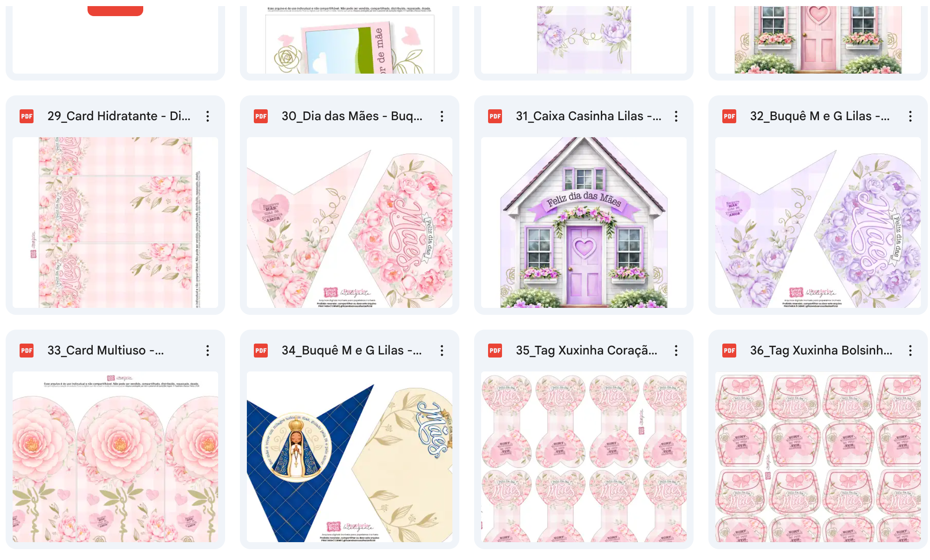Open more actions menu for 30_Dia das Mães

point(442,116)
